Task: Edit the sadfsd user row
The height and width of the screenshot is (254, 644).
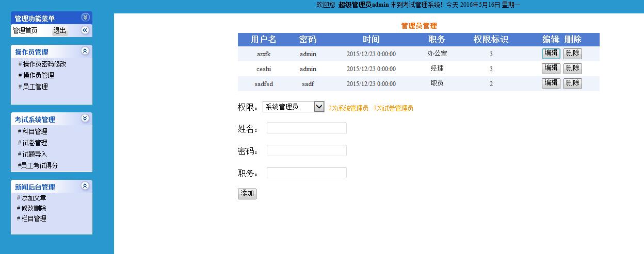Action: coord(551,83)
